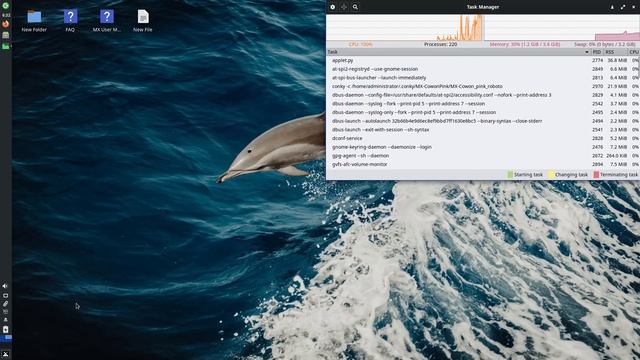Sort processes by CPU column header
This screenshot has width=640, height=360.
coord(634,52)
